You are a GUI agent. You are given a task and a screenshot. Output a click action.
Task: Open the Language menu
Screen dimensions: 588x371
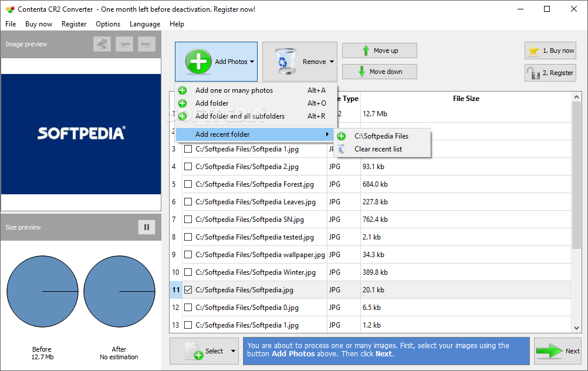(x=145, y=24)
